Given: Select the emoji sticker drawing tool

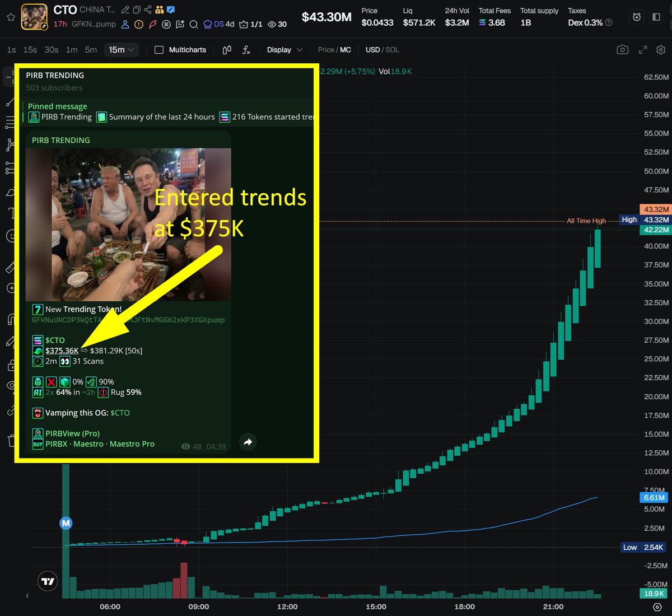Looking at the screenshot, I should 10,236.
